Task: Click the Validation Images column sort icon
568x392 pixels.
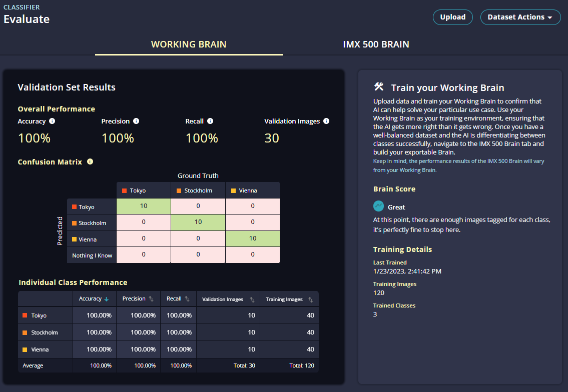Action: tap(252, 298)
